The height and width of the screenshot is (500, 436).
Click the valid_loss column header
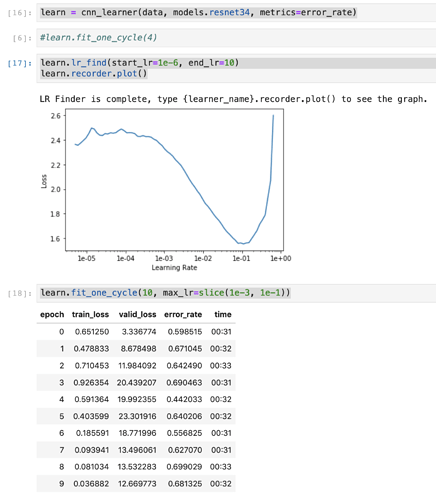pyautogui.click(x=137, y=314)
